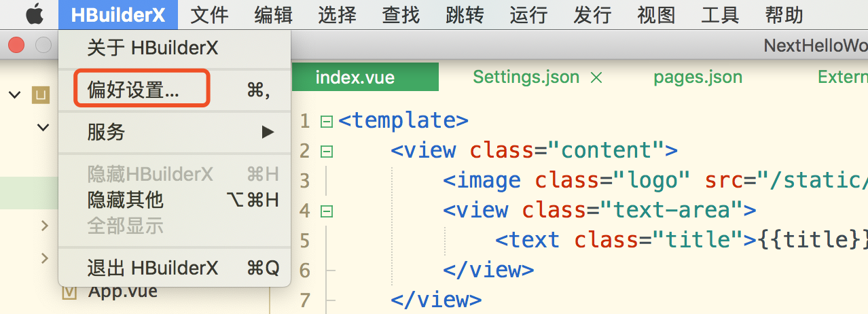The image size is (868, 314).
Task: Toggle the fold marker on line 2
Action: [x=326, y=151]
